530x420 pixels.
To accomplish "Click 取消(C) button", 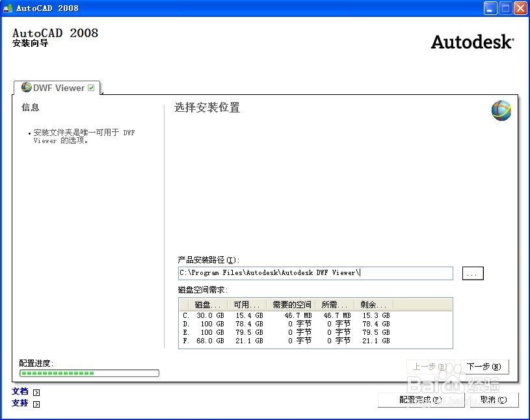I will click(494, 400).
